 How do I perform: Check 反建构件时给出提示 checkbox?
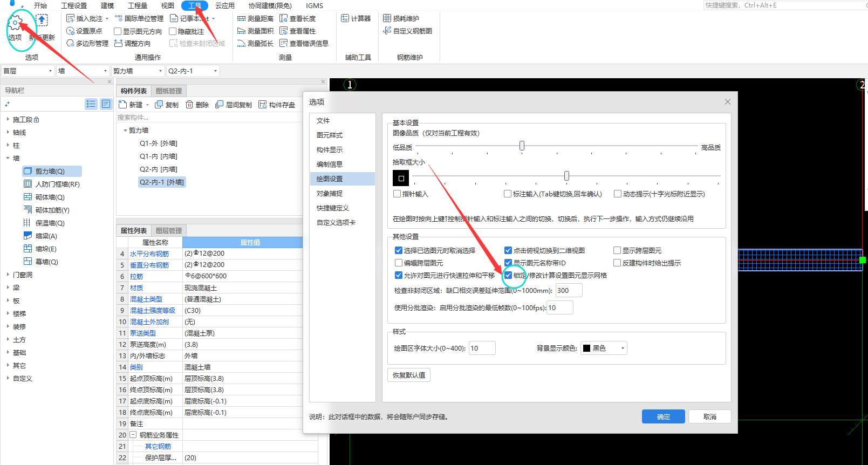pos(617,263)
